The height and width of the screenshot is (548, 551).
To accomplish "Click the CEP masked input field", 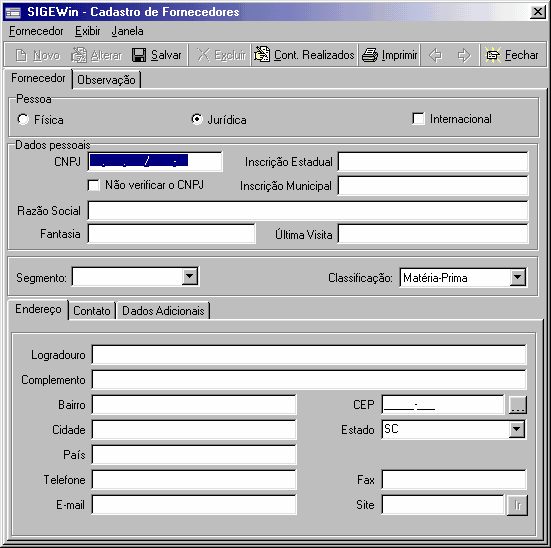I will 443,404.
